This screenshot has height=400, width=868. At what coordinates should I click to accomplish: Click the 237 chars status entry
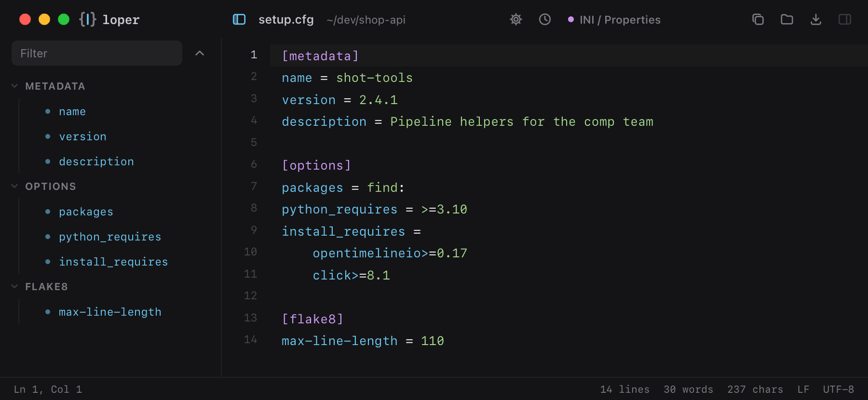(x=755, y=389)
